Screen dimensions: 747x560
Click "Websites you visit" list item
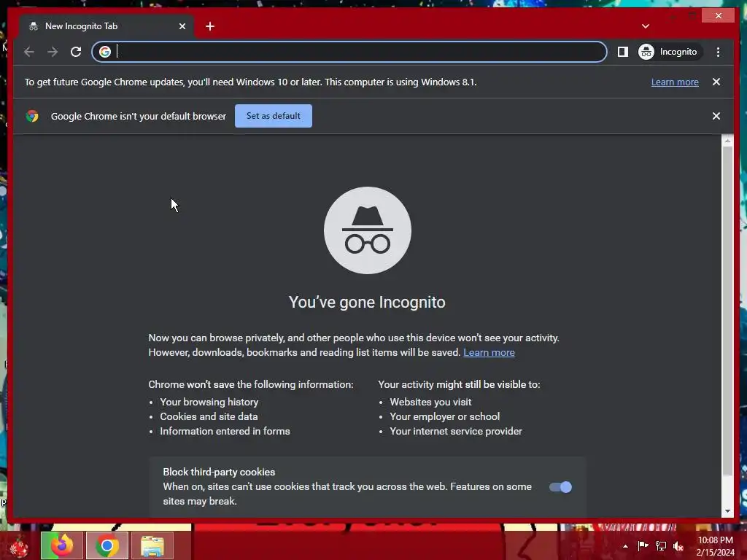tap(430, 402)
